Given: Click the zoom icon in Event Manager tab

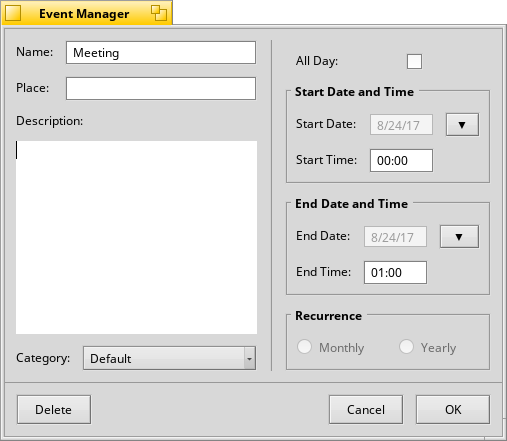Looking at the screenshot, I should pyautogui.click(x=159, y=13).
